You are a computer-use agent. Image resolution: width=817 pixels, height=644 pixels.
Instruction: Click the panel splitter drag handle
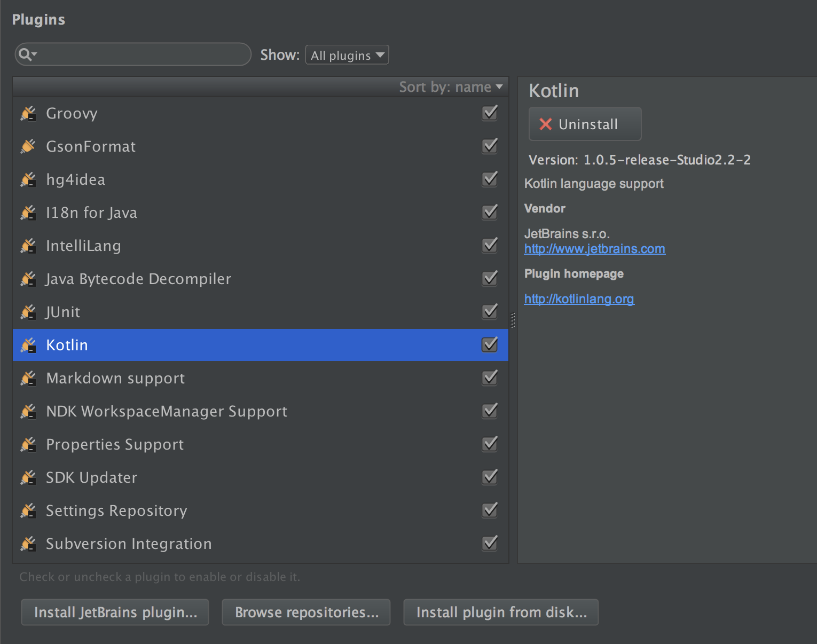(513, 320)
